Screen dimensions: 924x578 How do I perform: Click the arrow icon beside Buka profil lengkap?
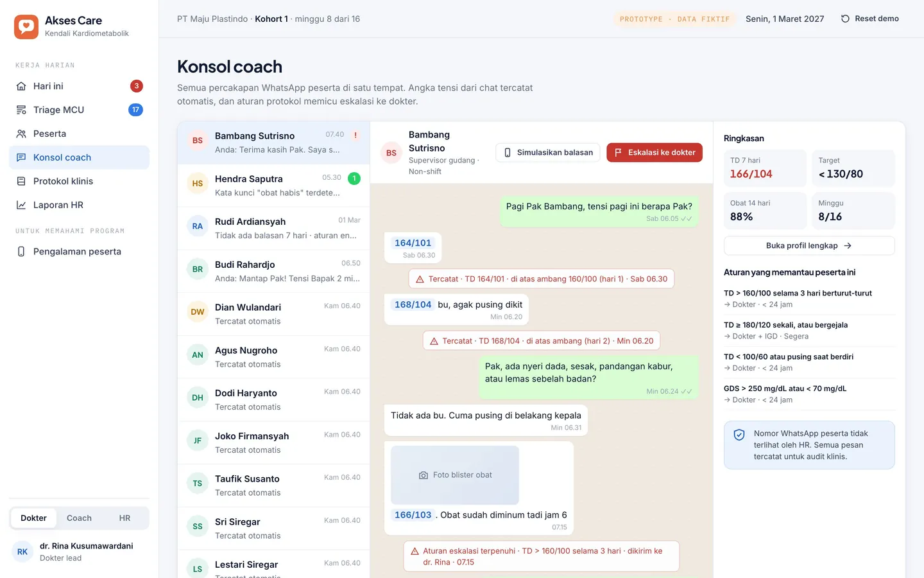coord(848,246)
